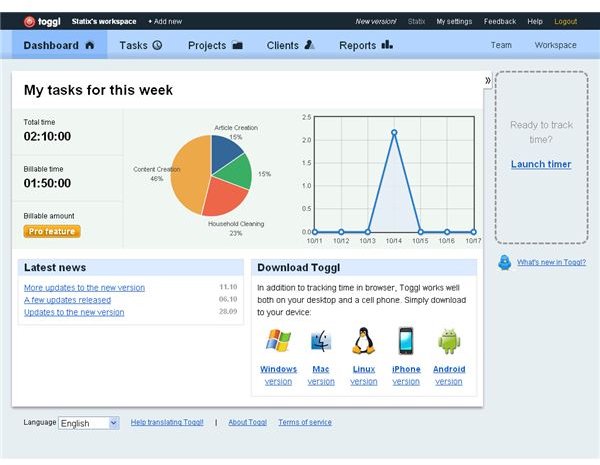Click the Projects folder icon
The width and height of the screenshot is (600, 465).
tap(237, 45)
